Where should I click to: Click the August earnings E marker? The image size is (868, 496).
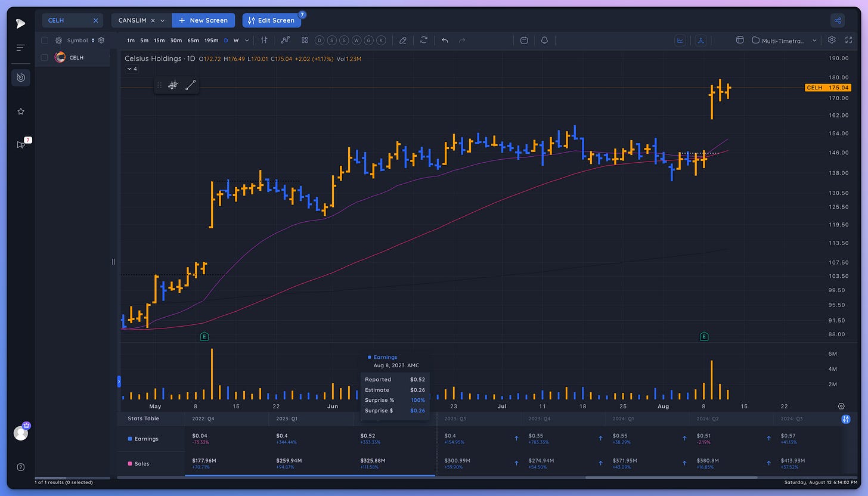[x=704, y=337]
